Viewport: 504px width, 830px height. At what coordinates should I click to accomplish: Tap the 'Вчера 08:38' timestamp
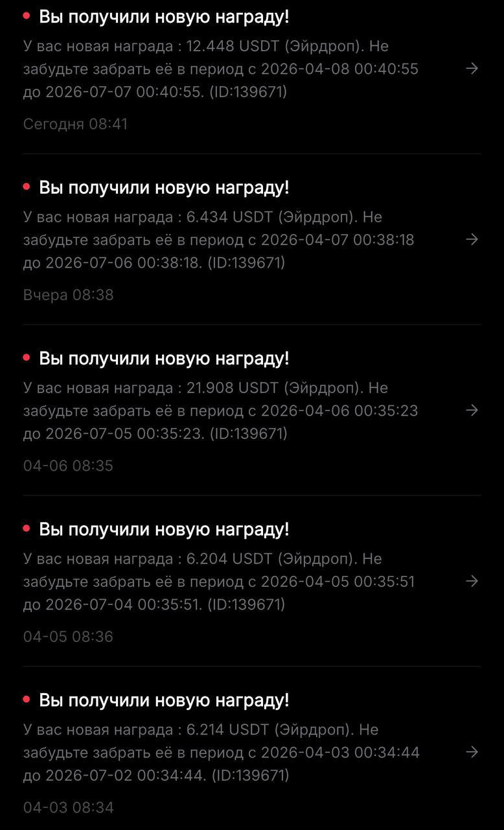click(x=68, y=295)
